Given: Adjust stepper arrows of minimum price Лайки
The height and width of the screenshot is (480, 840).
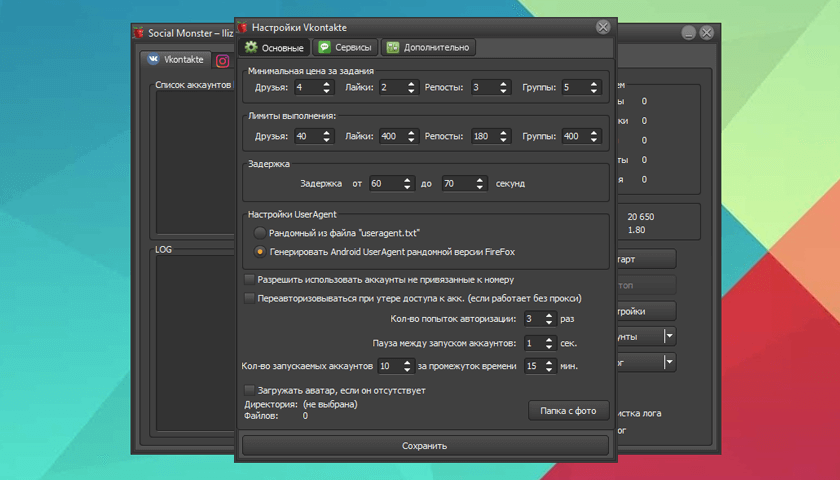Looking at the screenshot, I should [411, 87].
